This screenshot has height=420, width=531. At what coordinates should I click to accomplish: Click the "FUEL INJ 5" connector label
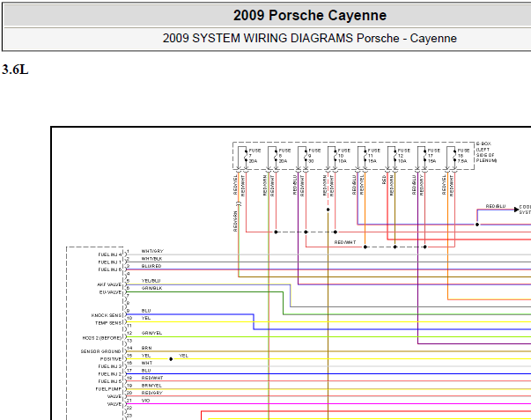pyautogui.click(x=109, y=381)
